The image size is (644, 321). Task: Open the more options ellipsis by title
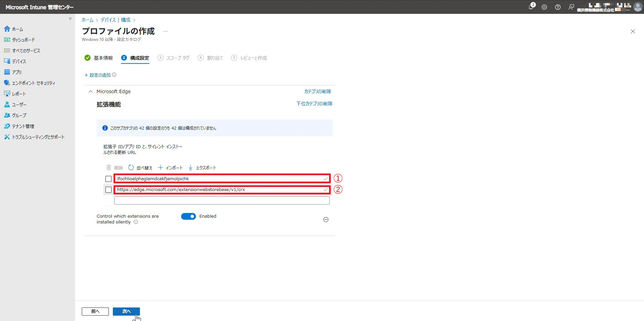(x=165, y=31)
